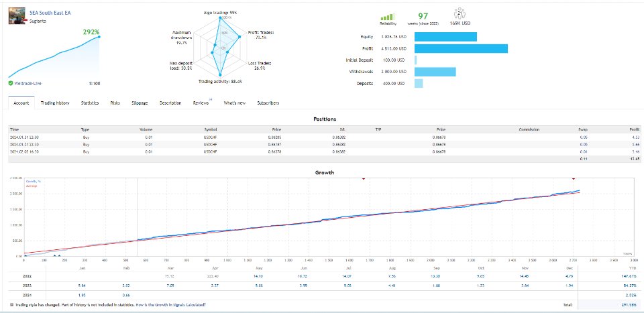The image size is (644, 313).
Task: Open the Reviews tab
Action: point(201,103)
